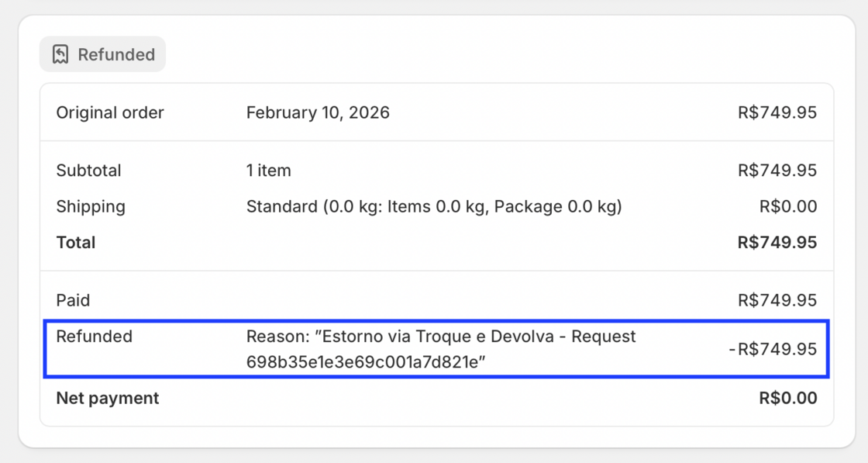Click the Subtotal row amount
Image resolution: width=868 pixels, height=463 pixels.
tap(777, 170)
